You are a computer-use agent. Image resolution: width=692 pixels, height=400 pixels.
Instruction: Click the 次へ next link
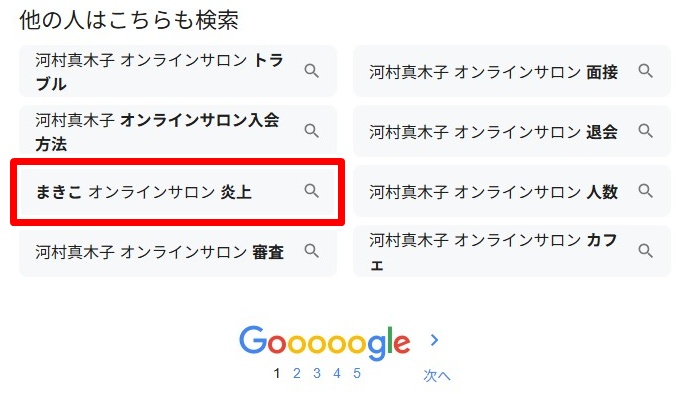click(x=437, y=376)
